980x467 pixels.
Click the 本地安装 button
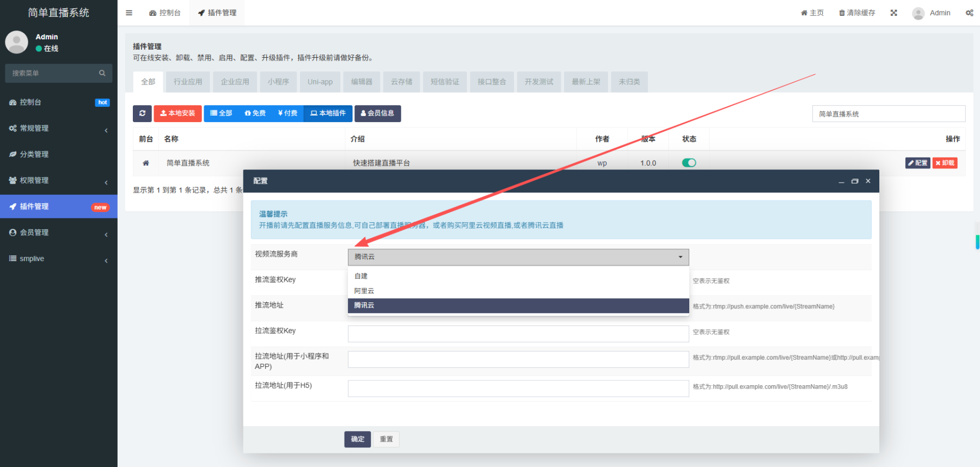(x=177, y=113)
